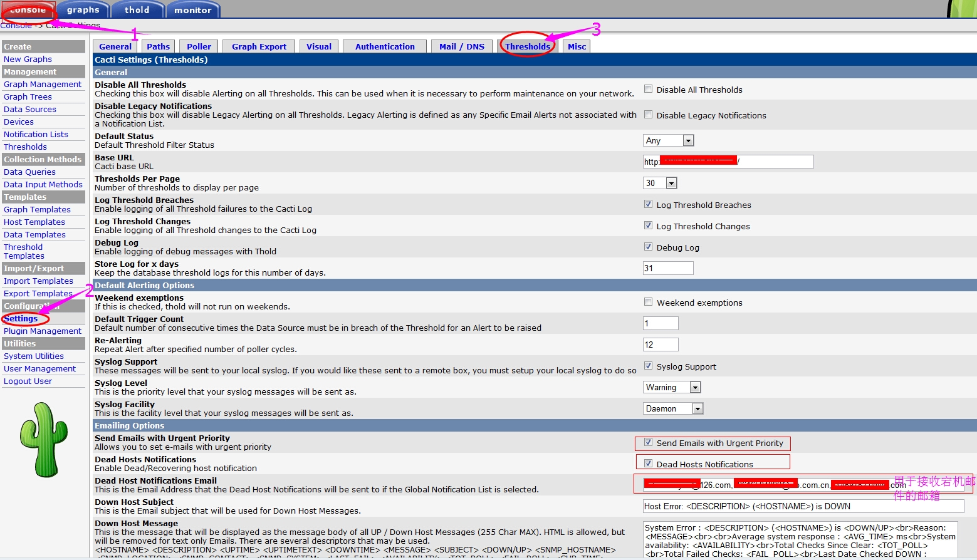Switch to the General settings tab

pyautogui.click(x=115, y=46)
